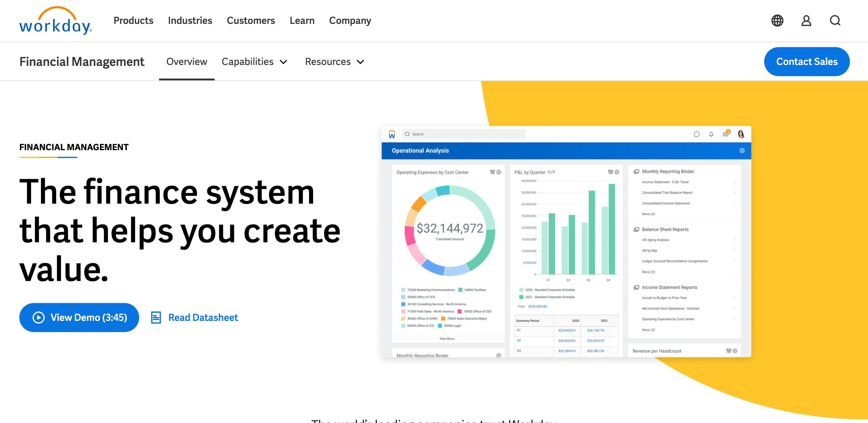Click Q1 2020 value $22,545,016
Viewport: 868px width, 423px height.
(x=567, y=330)
